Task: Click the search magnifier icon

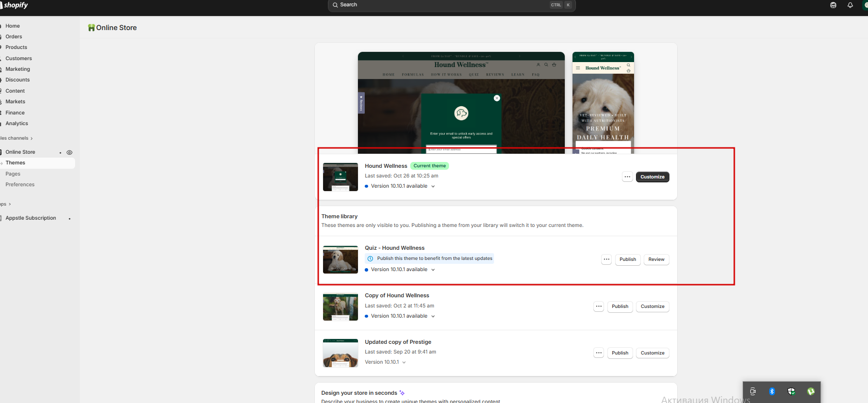Action: coord(335,5)
